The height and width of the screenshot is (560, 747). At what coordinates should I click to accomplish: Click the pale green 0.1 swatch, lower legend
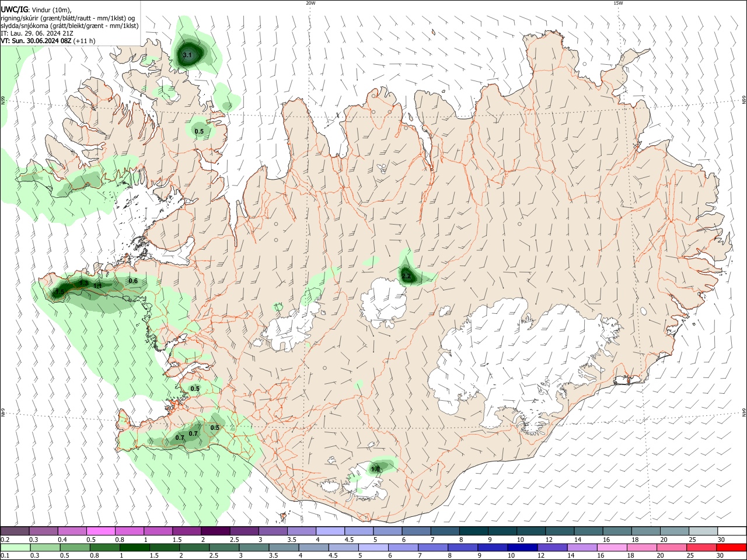pyautogui.click(x=16, y=548)
